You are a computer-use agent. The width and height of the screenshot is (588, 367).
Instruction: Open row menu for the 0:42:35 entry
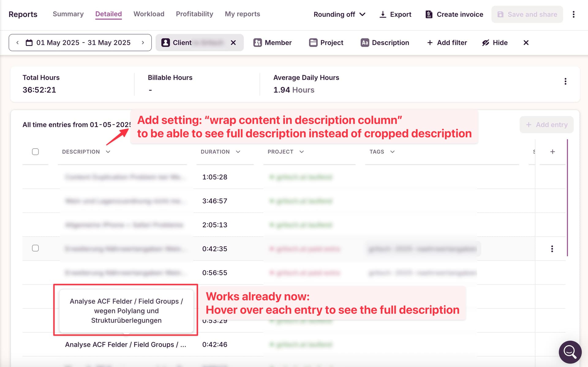click(552, 249)
